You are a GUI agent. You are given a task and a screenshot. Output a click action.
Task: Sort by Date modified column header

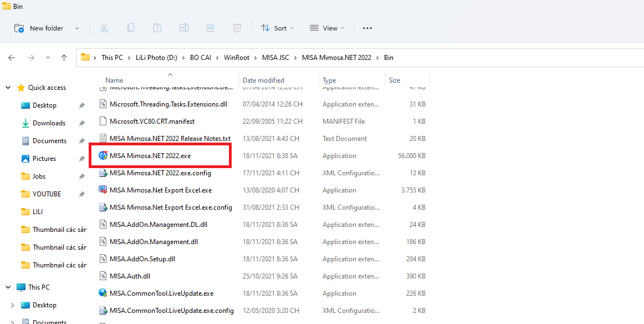pos(263,80)
